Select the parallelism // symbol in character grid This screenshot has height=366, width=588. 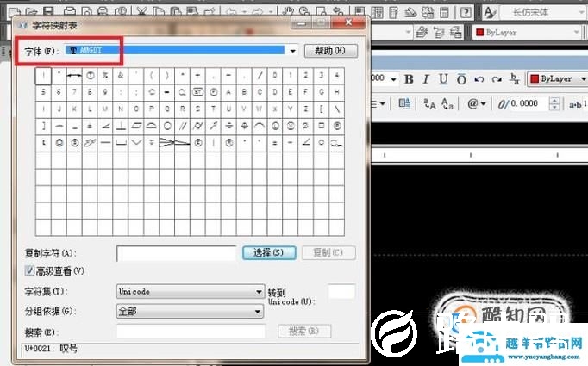182,126
